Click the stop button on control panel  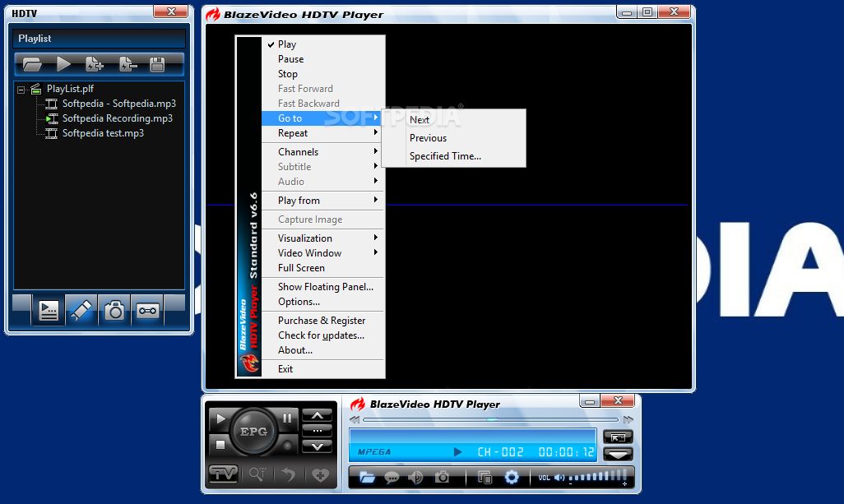tap(220, 445)
